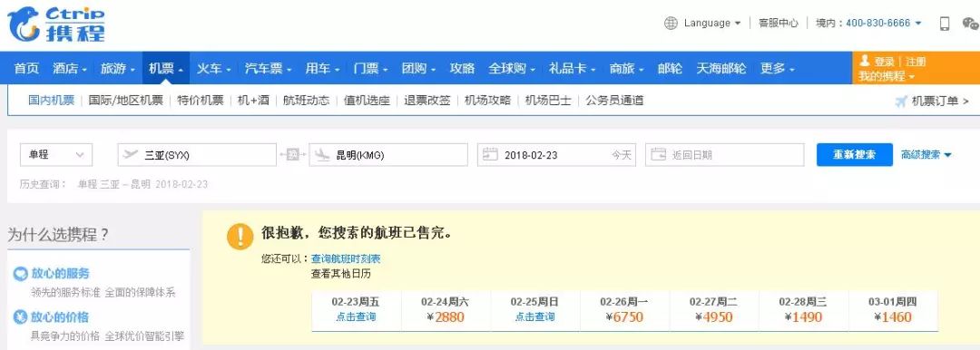Open 航班动态 sub-tab
This screenshot has height=350, width=980.
[307, 100]
